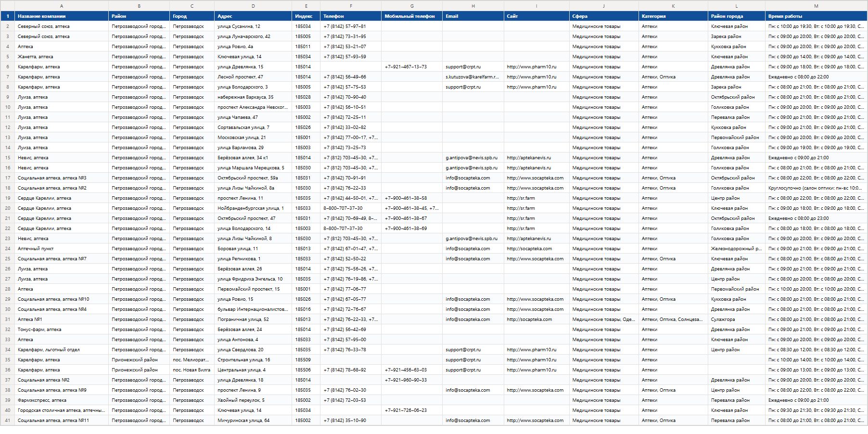Select mobile phone '+7–900–461–38–58'
Image resolution: width=868 pixels, height=434 pixels.
click(412, 198)
